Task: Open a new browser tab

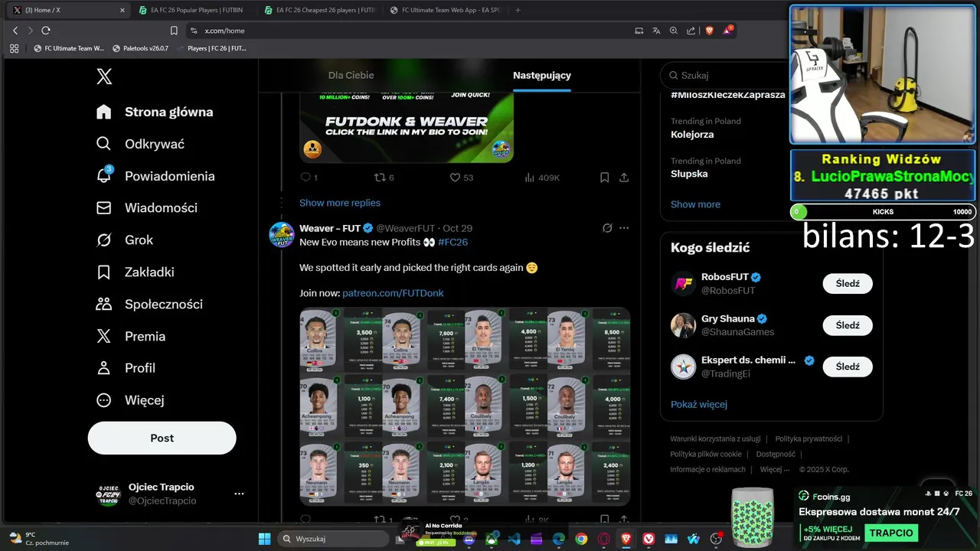Action: pos(518,10)
